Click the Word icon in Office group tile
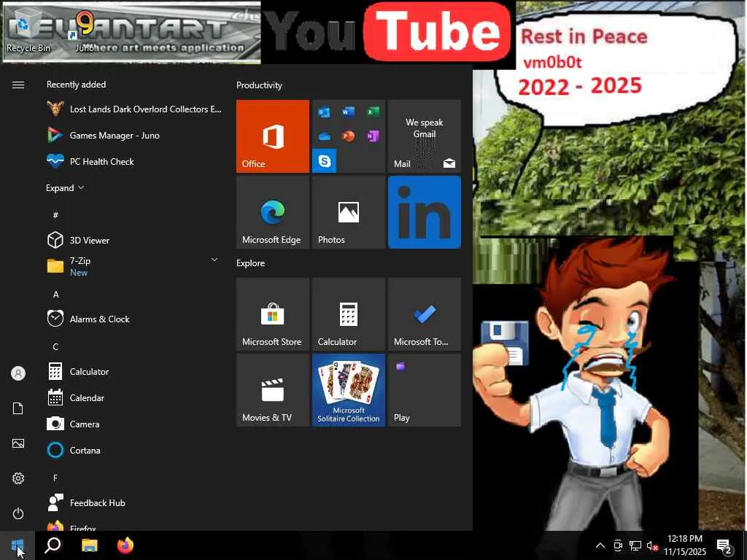 [348, 112]
